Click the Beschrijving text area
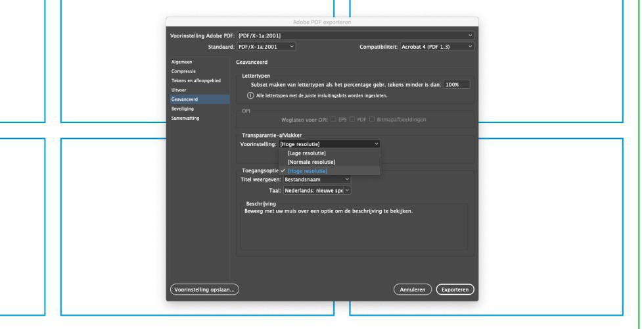644x329 pixels. point(354,228)
